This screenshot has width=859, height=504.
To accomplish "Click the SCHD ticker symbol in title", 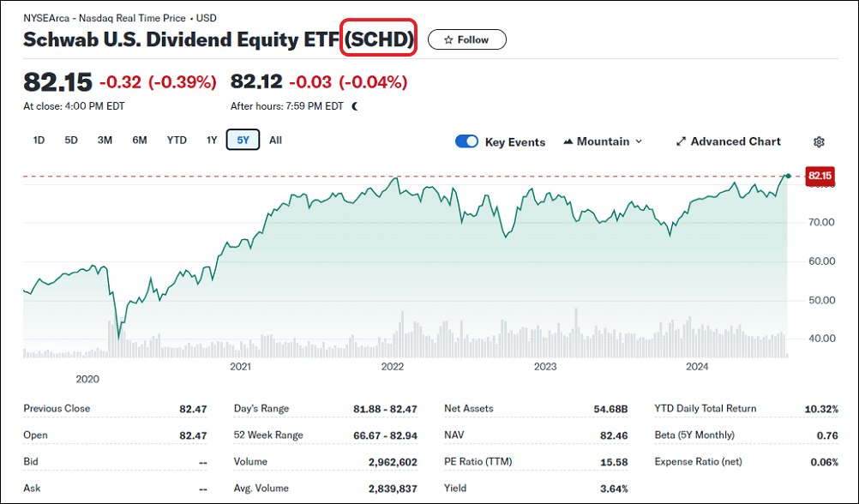I will pos(379,39).
